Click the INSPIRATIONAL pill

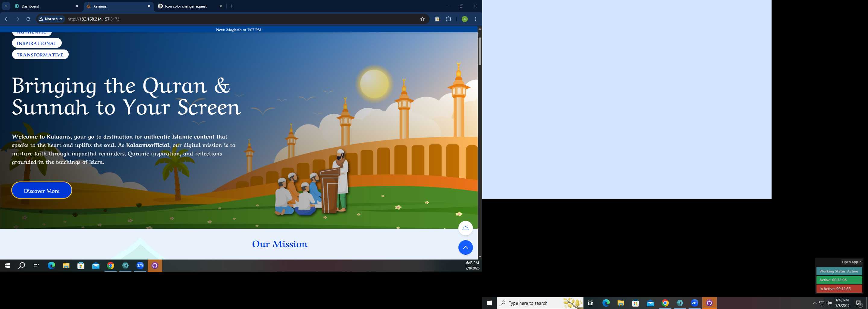coord(37,43)
